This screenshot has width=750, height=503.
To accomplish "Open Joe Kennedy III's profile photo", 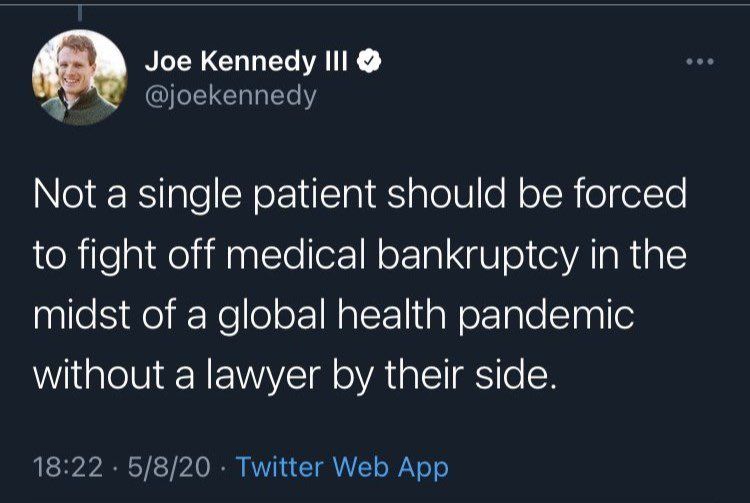I will (80, 78).
